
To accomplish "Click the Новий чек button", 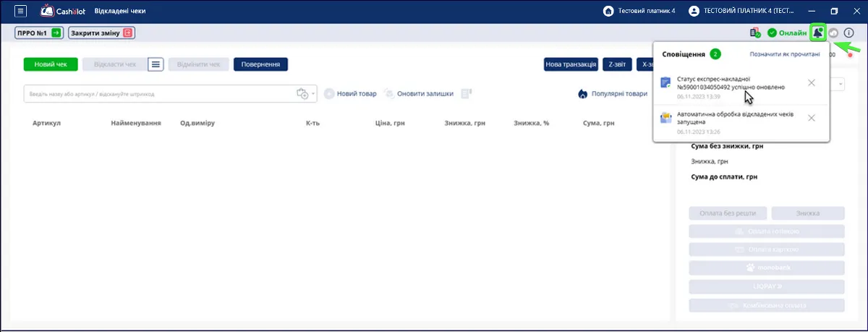I will (51, 64).
